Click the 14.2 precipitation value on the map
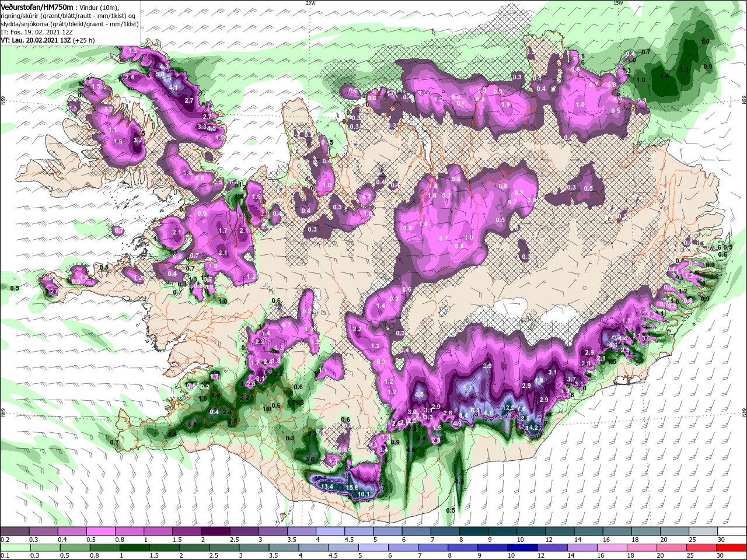Viewport: 747px width, 560px height. [x=532, y=428]
